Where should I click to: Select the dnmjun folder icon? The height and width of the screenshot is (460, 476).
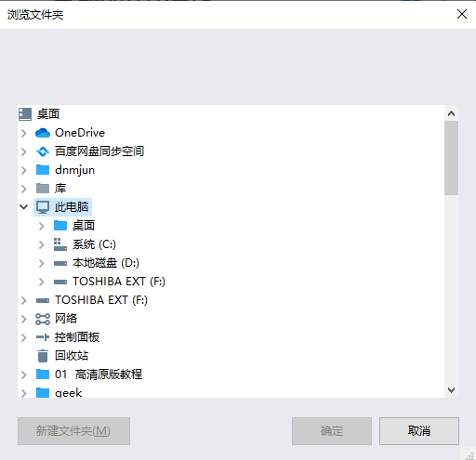[43, 170]
